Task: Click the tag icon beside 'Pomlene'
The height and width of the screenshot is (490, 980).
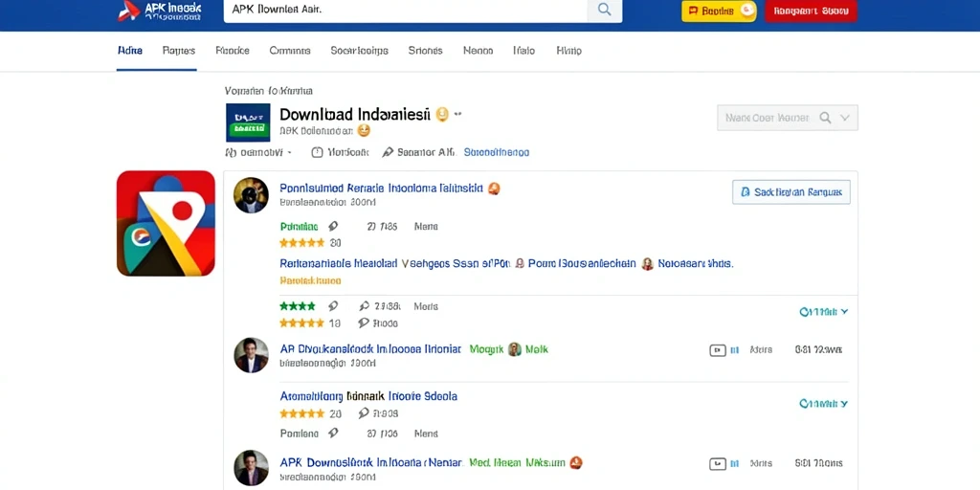Action: click(333, 434)
